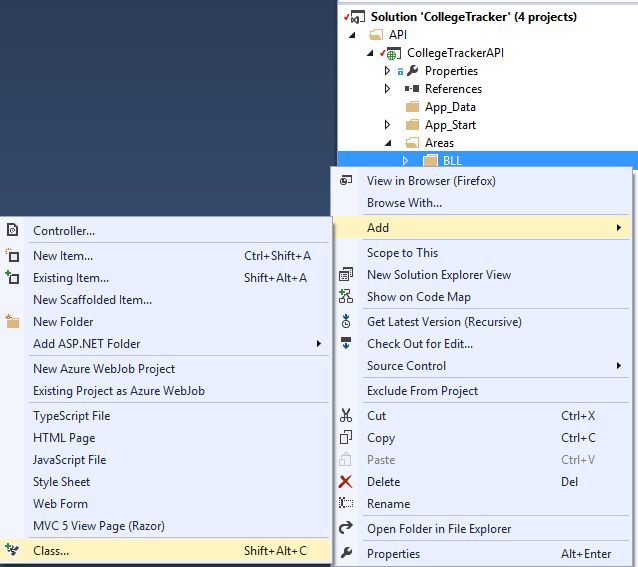The width and height of the screenshot is (638, 567).
Task: Click the Open Folder arrow icon
Action: pos(346,528)
